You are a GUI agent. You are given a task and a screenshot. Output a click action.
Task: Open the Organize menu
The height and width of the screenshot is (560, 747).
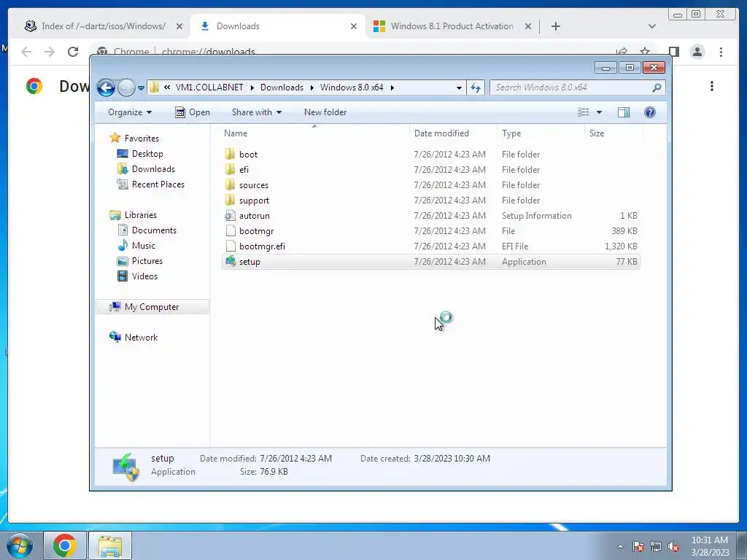click(x=130, y=112)
